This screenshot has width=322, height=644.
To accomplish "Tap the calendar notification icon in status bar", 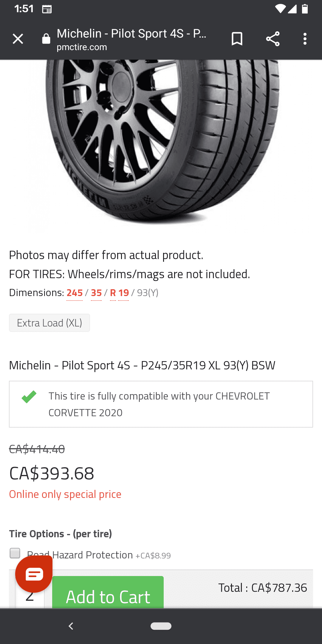I will (47, 9).
